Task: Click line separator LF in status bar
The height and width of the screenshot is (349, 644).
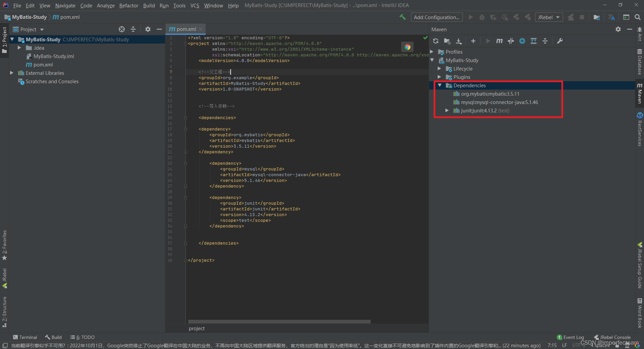Action: 565,345
